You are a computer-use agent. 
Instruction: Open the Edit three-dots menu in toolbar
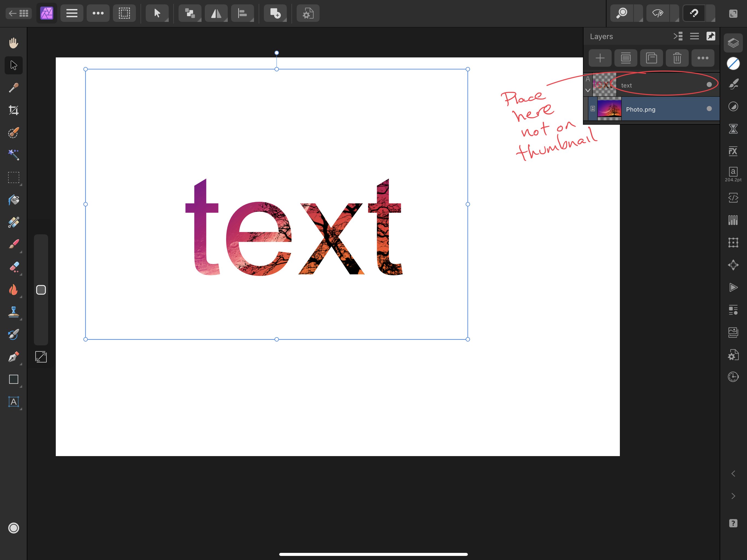point(98,13)
